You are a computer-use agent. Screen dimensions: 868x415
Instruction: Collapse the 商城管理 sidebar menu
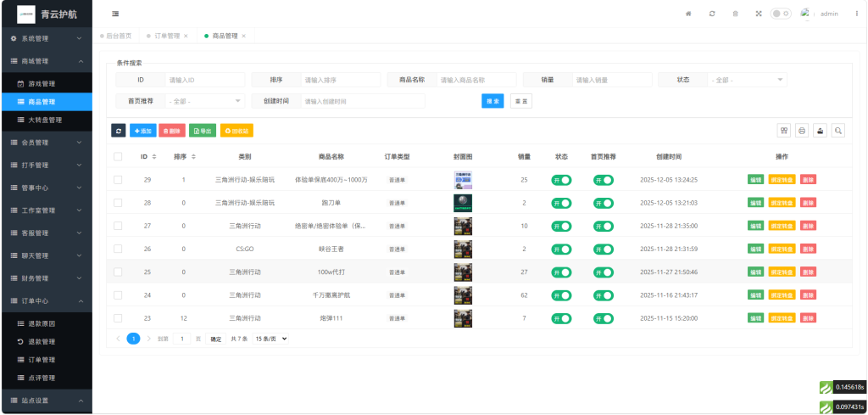[46, 61]
